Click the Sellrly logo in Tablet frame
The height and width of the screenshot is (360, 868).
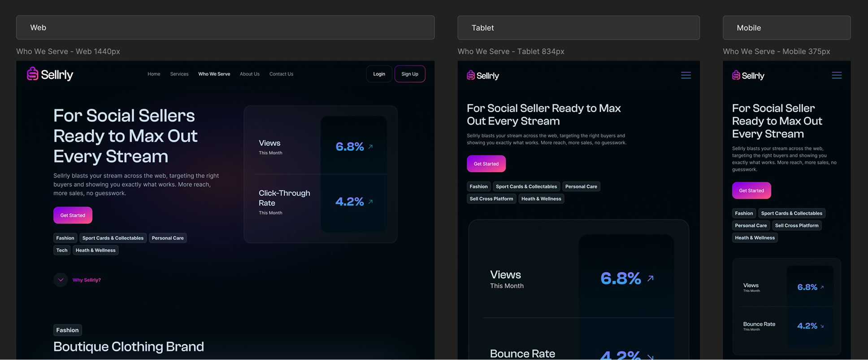(x=483, y=75)
